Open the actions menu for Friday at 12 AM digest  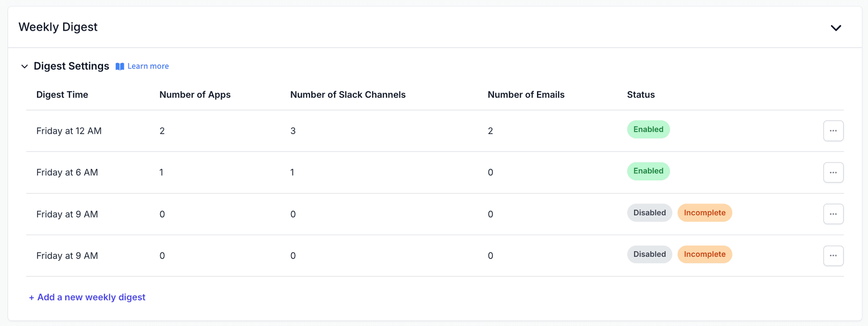(x=833, y=131)
